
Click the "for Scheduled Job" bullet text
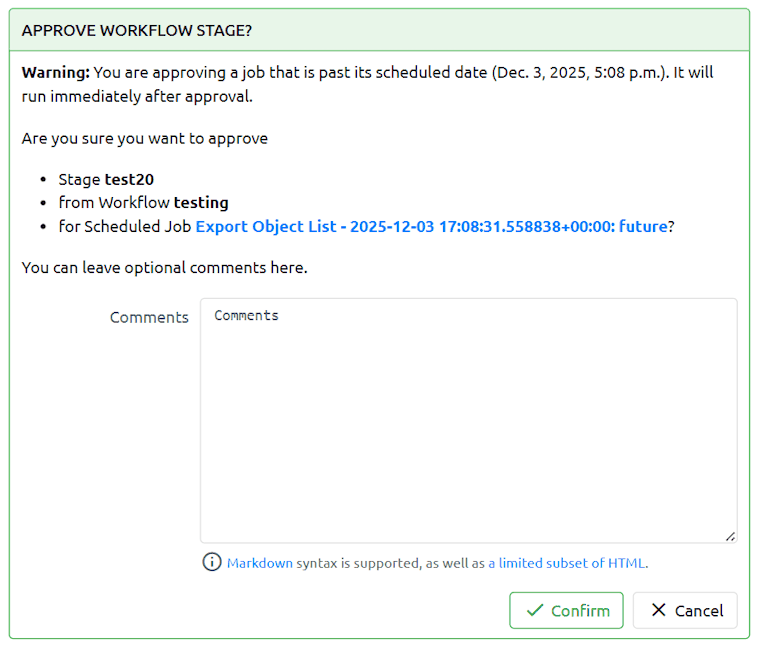125,226
